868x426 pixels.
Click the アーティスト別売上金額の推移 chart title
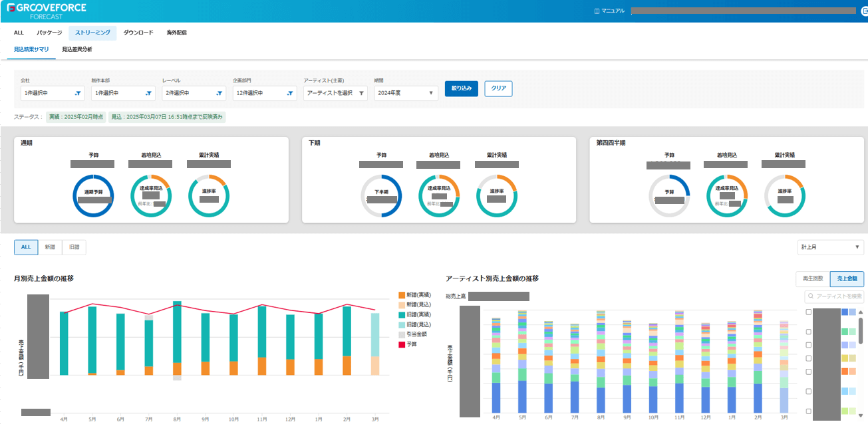click(x=492, y=278)
